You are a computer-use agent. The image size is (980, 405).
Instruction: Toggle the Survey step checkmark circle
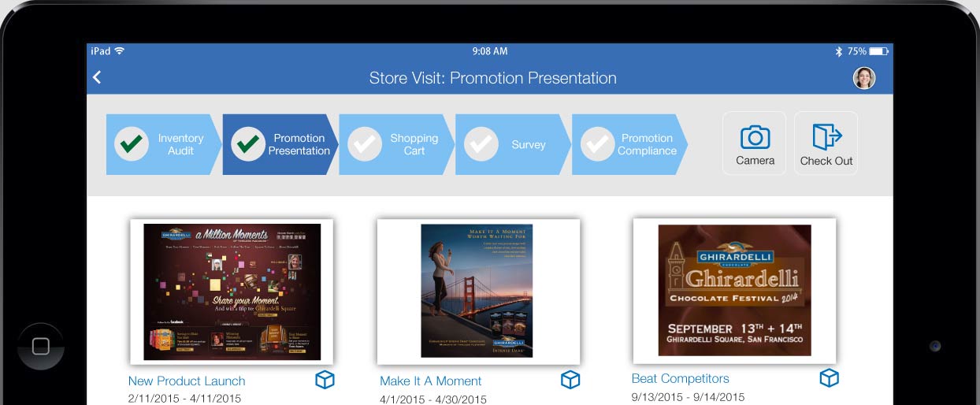point(481,144)
